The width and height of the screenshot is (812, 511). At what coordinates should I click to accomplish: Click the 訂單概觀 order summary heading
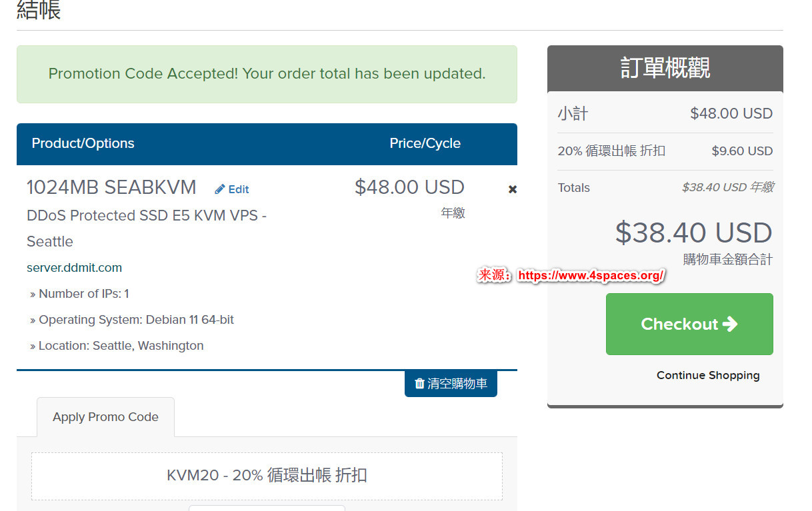point(665,68)
